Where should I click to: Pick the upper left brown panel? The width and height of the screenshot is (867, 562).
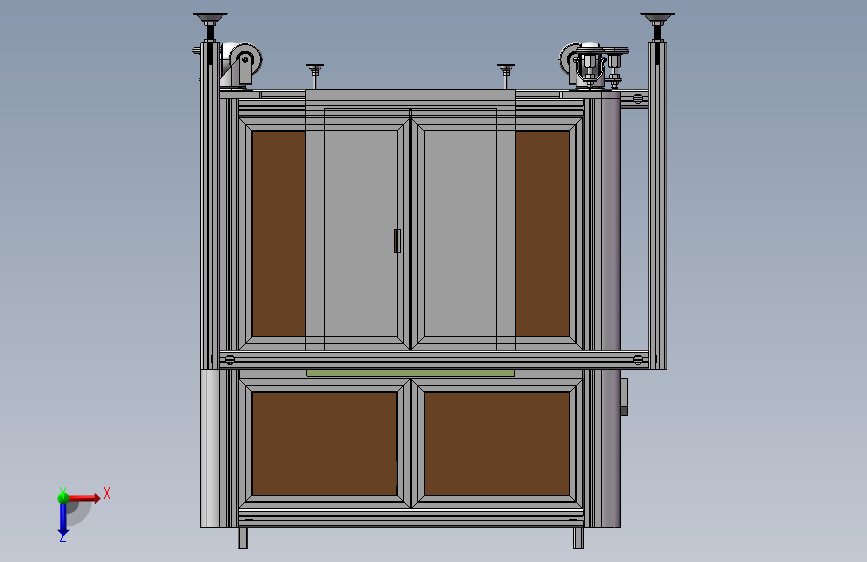279,233
